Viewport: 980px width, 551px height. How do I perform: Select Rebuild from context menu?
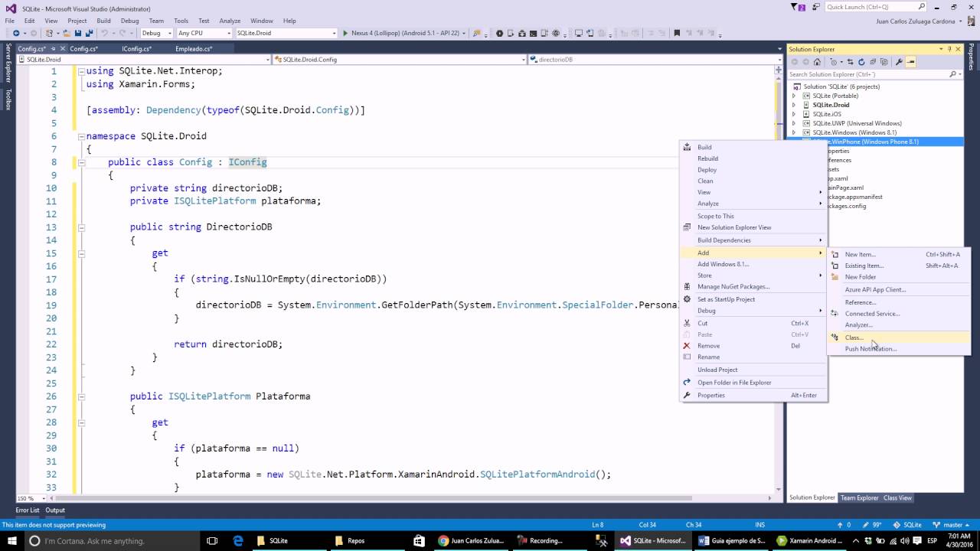pyautogui.click(x=753, y=158)
